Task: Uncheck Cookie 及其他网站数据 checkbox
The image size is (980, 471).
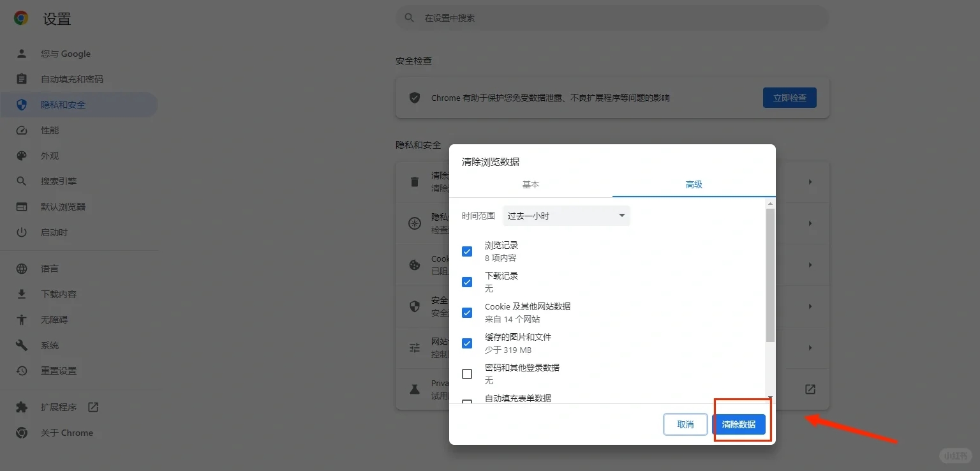Action: (x=467, y=313)
